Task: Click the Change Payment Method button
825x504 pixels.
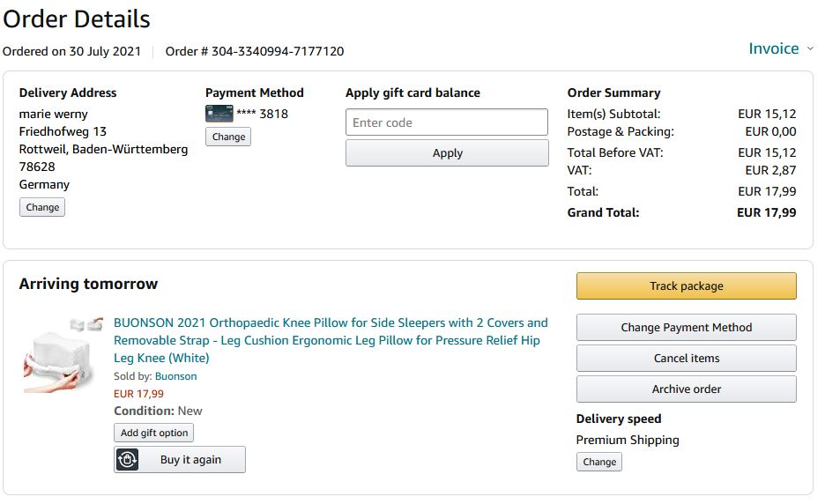Action: tap(686, 327)
